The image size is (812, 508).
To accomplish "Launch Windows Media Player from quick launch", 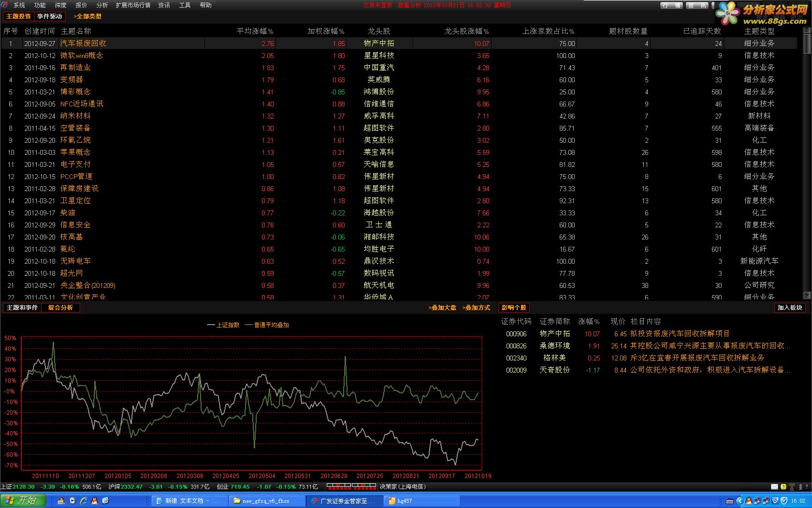I will [x=72, y=501].
